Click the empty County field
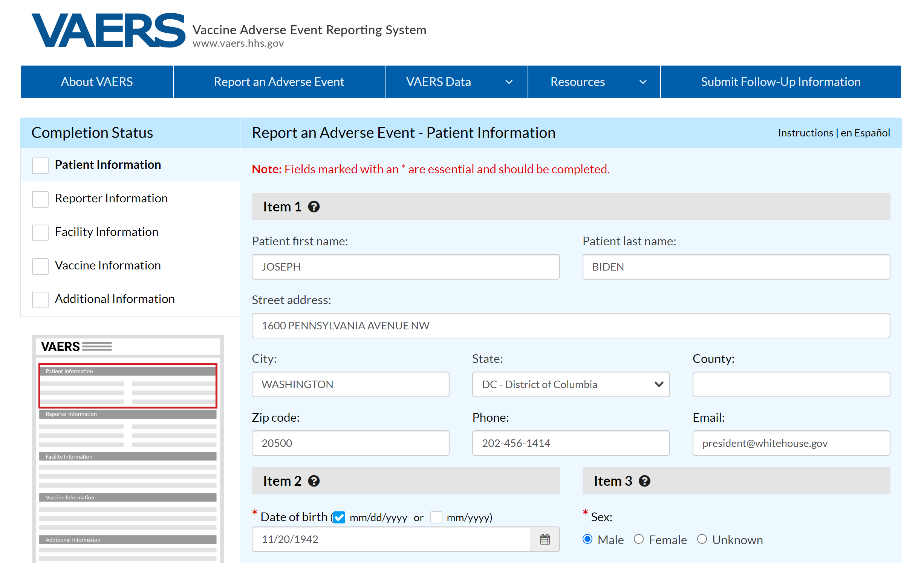 [791, 384]
